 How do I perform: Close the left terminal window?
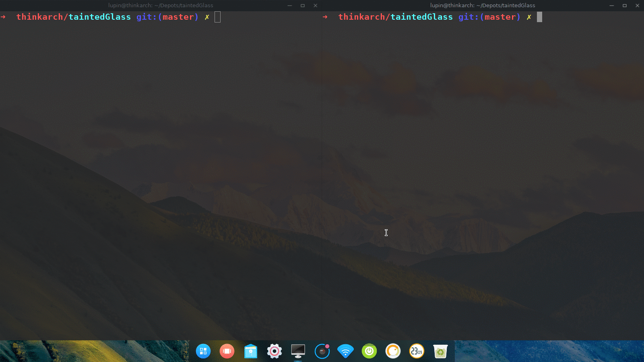pos(316,6)
